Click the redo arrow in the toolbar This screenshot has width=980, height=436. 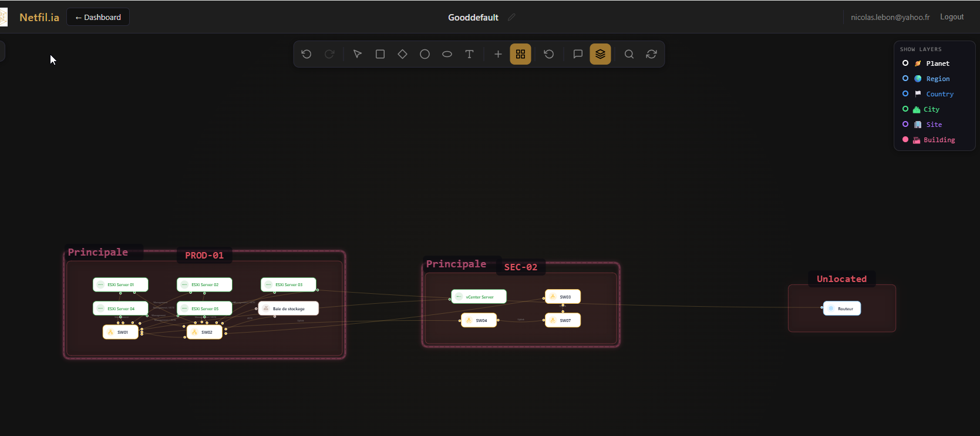coord(329,54)
